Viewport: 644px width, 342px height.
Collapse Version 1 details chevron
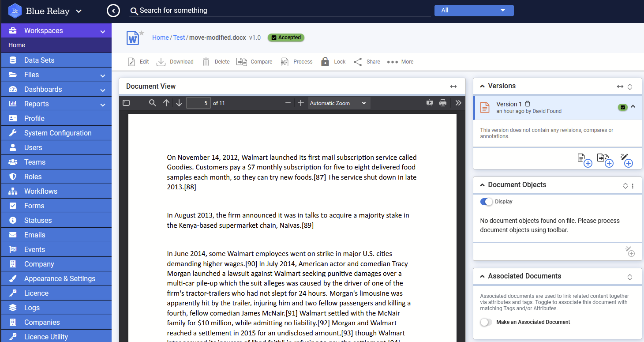coord(633,106)
